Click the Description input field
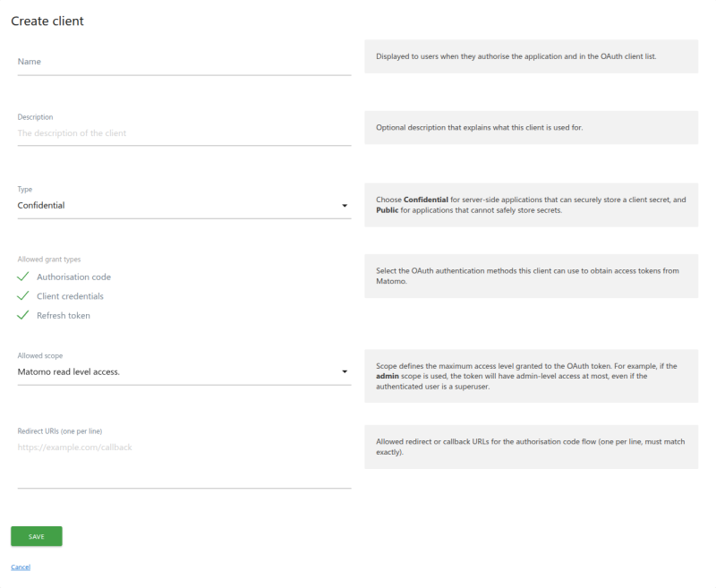This screenshot has width=716, height=588. point(179,133)
